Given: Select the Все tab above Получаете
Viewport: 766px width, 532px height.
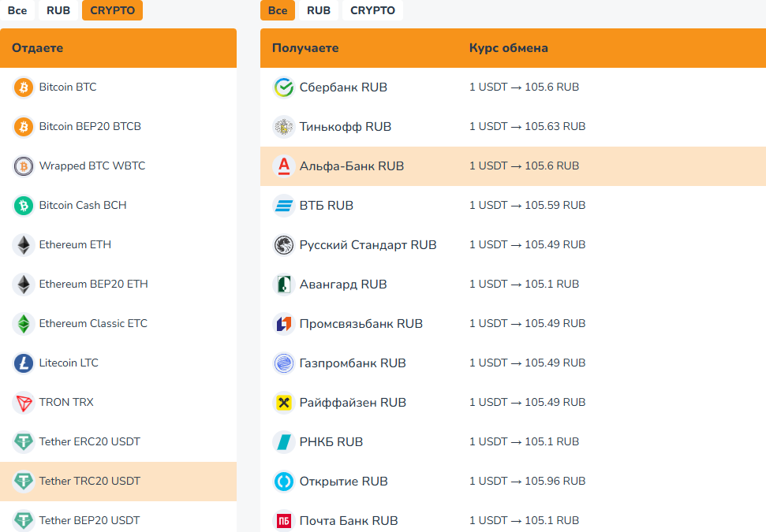Looking at the screenshot, I should [x=278, y=10].
